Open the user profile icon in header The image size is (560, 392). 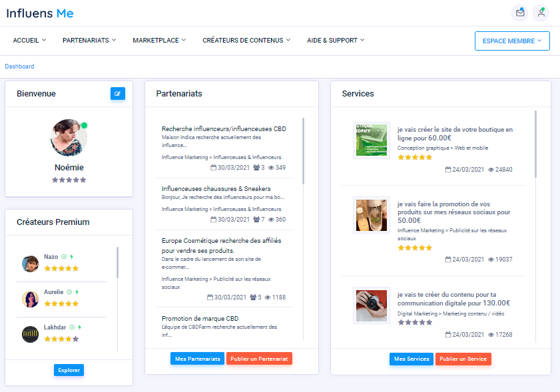pos(541,13)
